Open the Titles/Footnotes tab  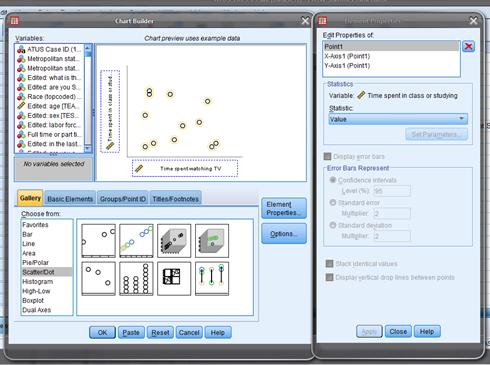176,199
